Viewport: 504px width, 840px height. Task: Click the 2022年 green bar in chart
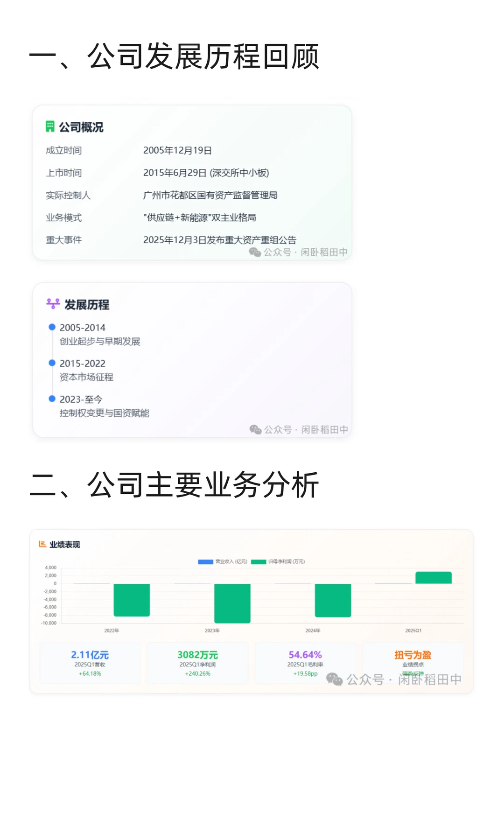click(x=132, y=600)
